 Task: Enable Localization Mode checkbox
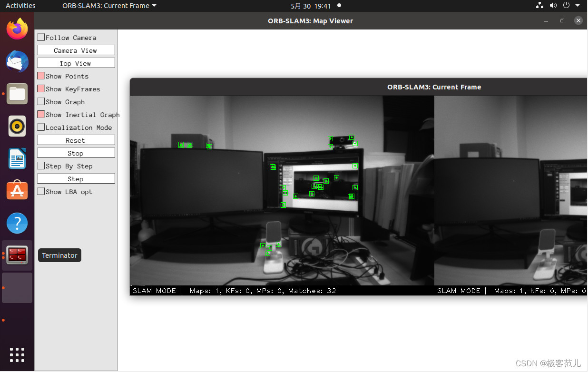(41, 127)
